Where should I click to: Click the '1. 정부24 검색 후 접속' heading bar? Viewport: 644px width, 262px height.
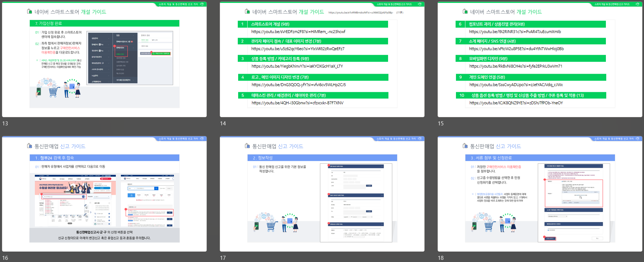105,158
